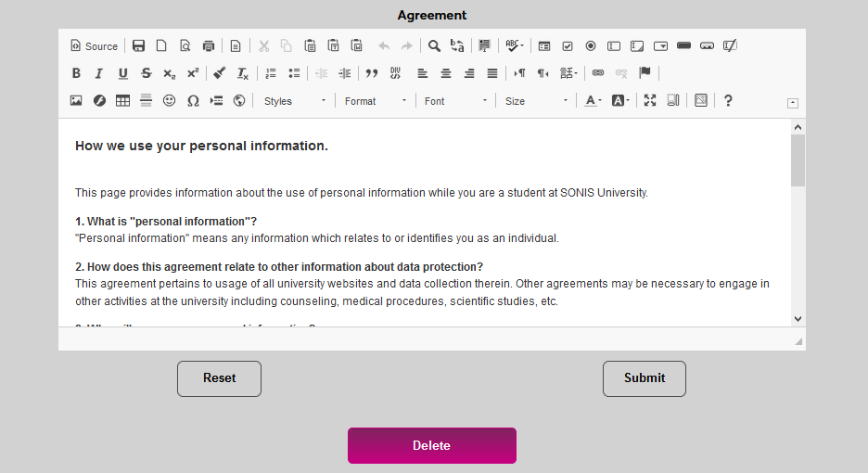The height and width of the screenshot is (473, 868).
Task: Justify the text
Action: point(492,73)
